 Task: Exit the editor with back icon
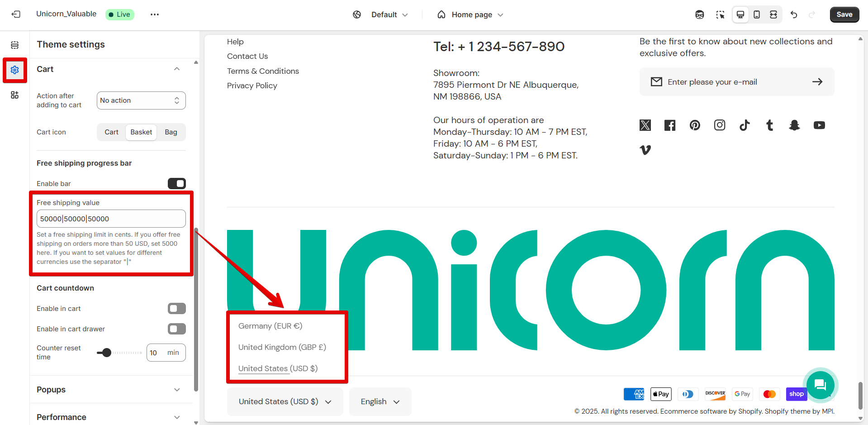click(16, 14)
